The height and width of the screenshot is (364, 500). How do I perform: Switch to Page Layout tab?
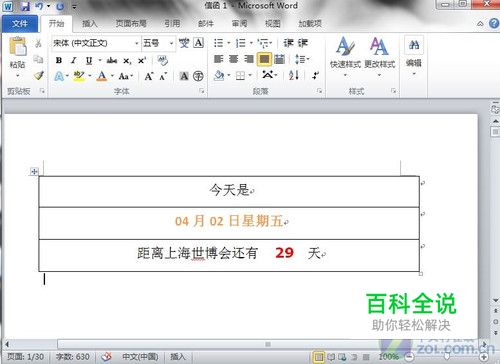click(x=131, y=24)
